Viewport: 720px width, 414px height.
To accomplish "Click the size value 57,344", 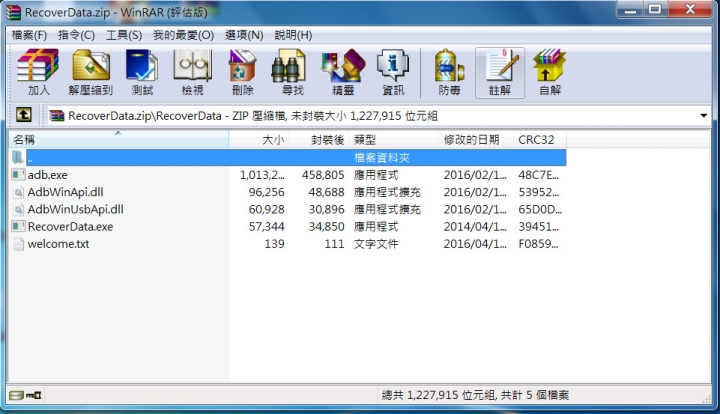I will coord(266,227).
